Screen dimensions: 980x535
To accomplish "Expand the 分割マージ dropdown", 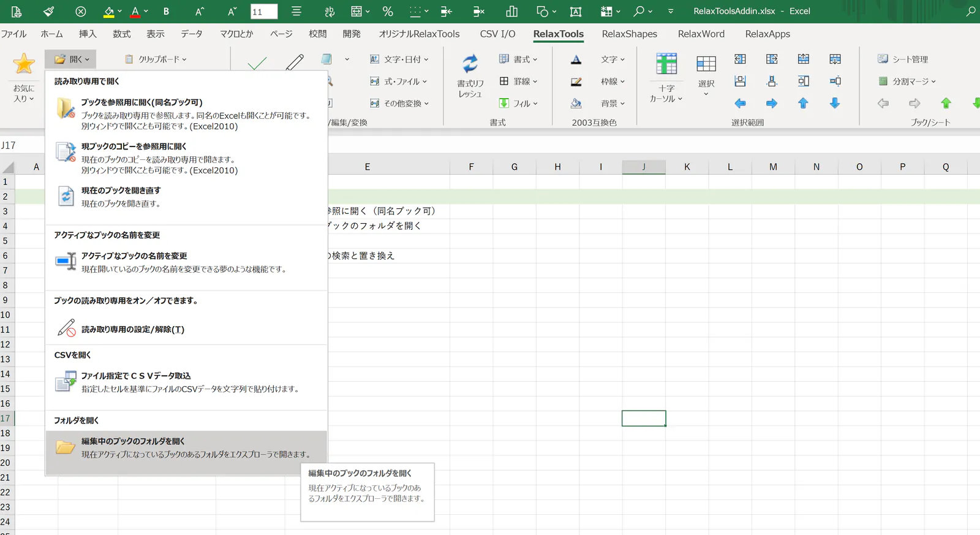I will [908, 82].
